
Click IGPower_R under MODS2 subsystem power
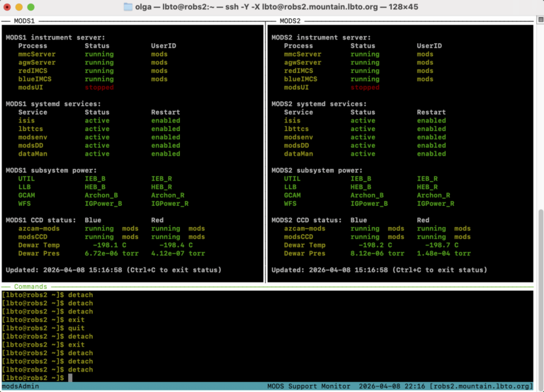436,204
